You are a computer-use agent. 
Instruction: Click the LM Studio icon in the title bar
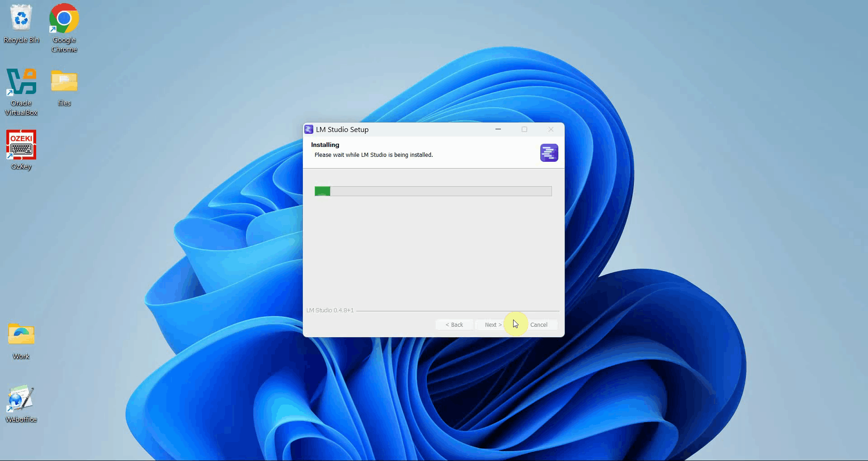309,129
